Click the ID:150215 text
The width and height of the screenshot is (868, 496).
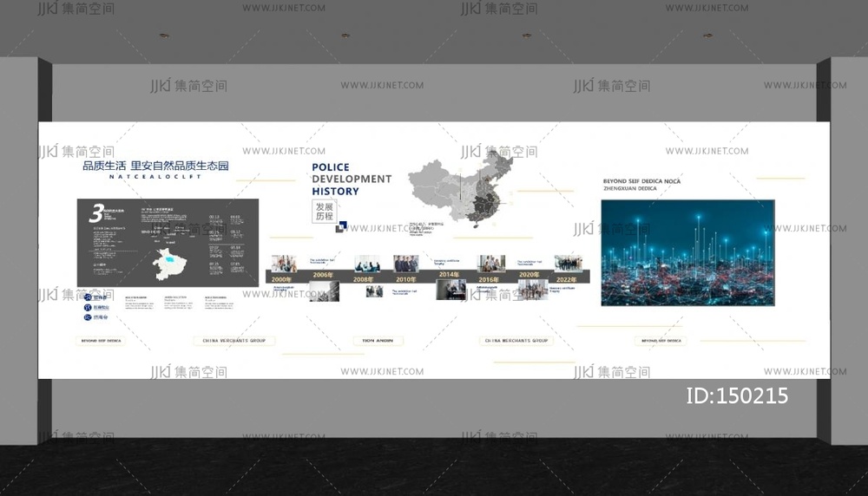click(x=737, y=395)
